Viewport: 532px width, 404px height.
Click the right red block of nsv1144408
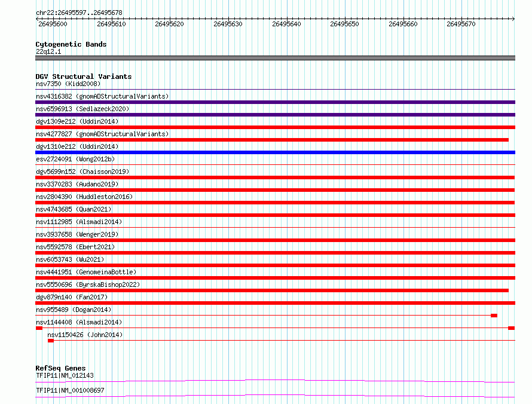point(511,328)
